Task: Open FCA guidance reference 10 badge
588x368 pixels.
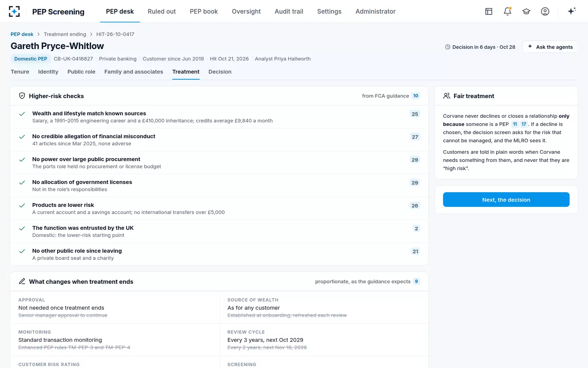Action: [416, 96]
